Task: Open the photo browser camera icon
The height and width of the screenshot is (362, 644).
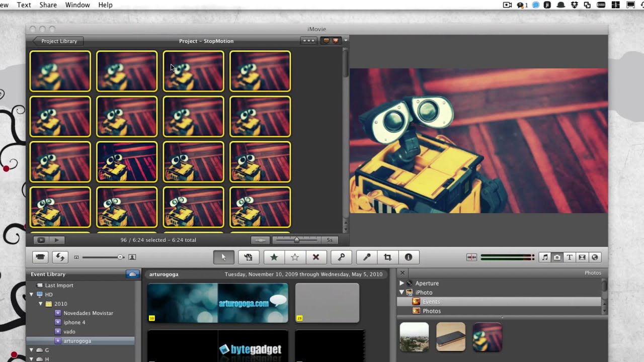Action: 557,257
